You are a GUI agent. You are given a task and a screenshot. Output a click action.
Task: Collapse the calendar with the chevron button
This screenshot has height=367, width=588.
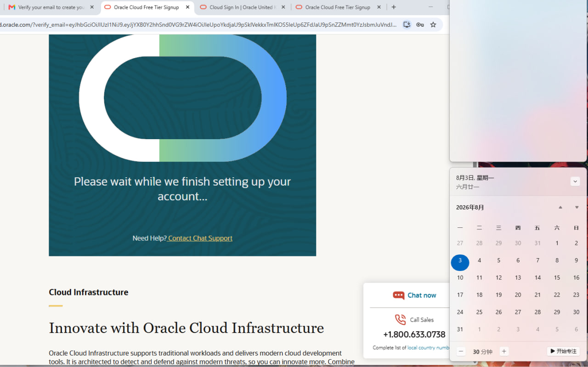point(575,181)
